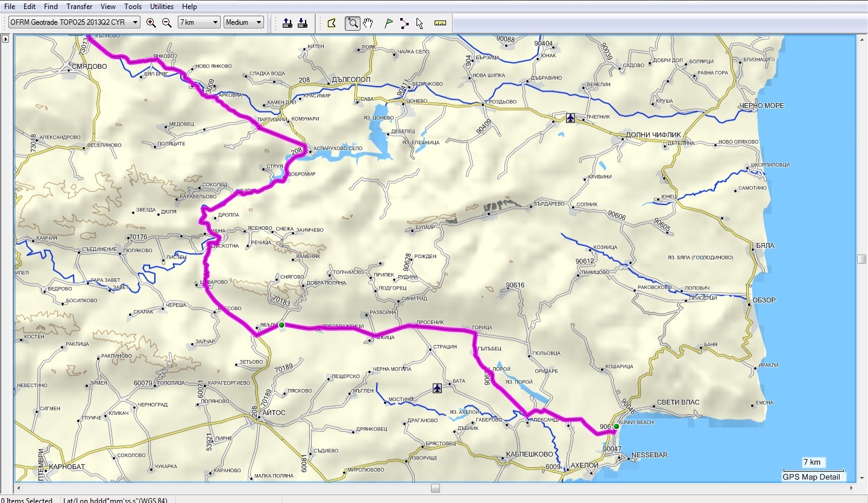Click the Zoom In magnifier button
The height and width of the screenshot is (503, 868).
(151, 23)
